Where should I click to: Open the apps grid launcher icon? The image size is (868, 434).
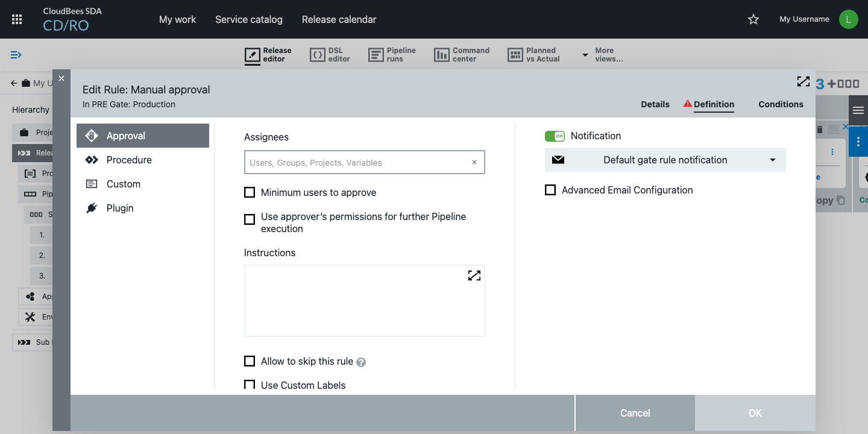pos(17,19)
